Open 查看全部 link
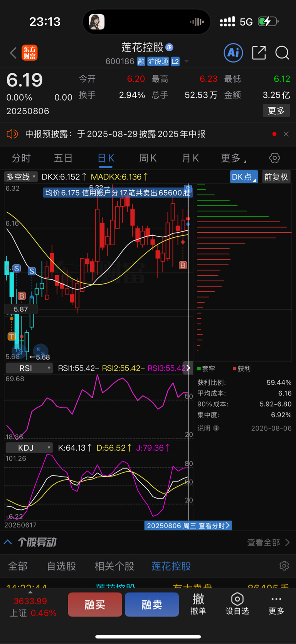Viewport: 296px width, 644px height. [x=268, y=543]
